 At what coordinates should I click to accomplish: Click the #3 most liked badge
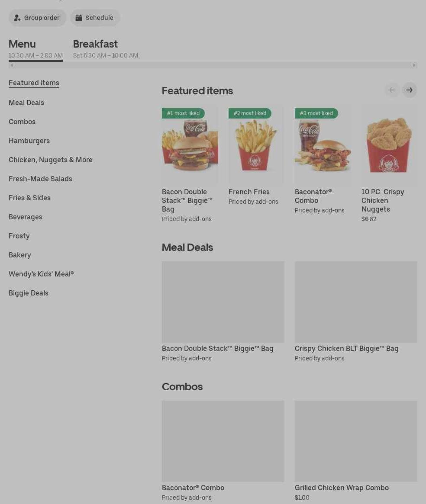(x=316, y=113)
